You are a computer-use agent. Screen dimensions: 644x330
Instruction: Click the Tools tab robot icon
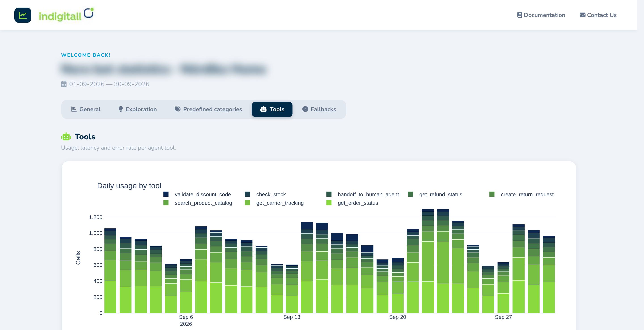point(263,109)
